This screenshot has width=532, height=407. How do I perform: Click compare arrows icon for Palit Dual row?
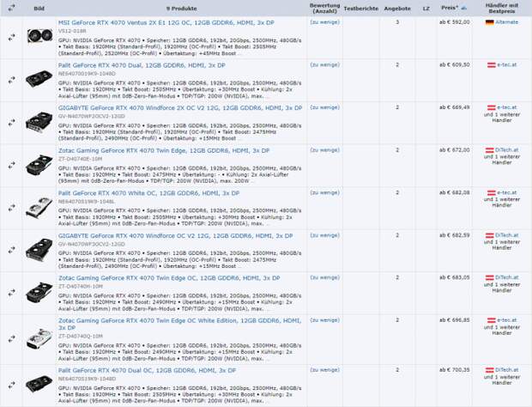tap(11, 80)
